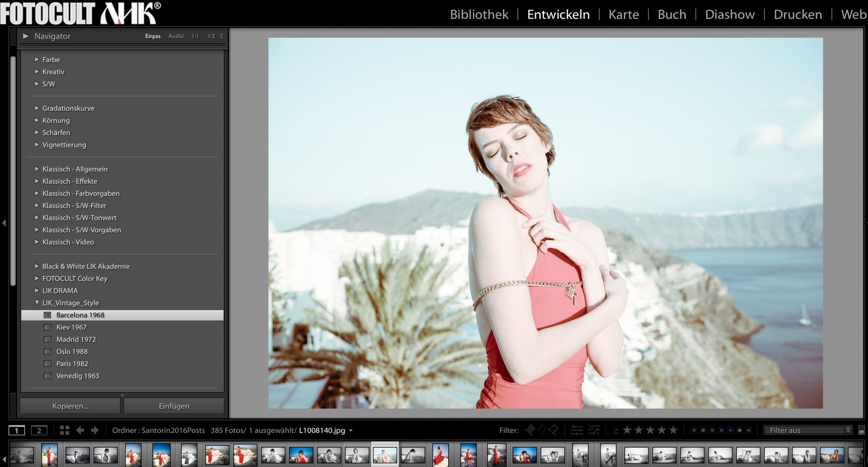Click the Oslo 1988 preset icon
Viewport: 868px width, 467px height.
tap(48, 352)
